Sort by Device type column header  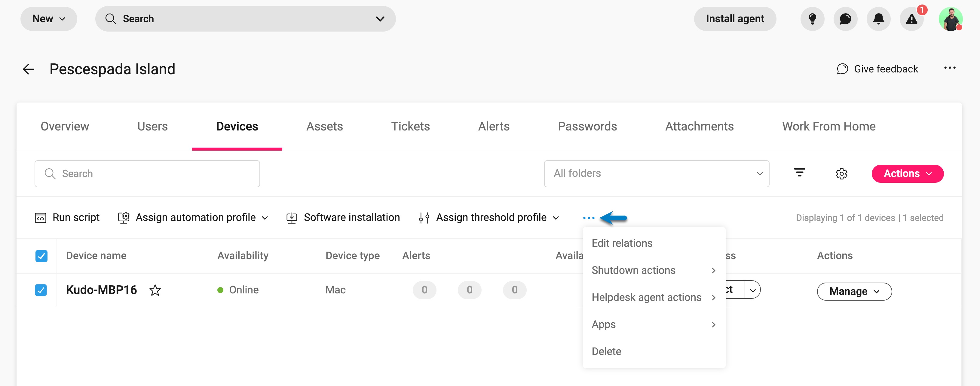point(352,256)
